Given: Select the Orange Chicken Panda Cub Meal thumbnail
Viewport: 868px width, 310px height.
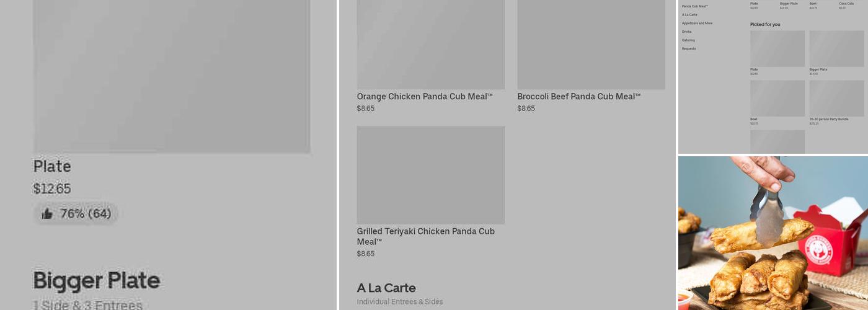Looking at the screenshot, I should (430, 45).
